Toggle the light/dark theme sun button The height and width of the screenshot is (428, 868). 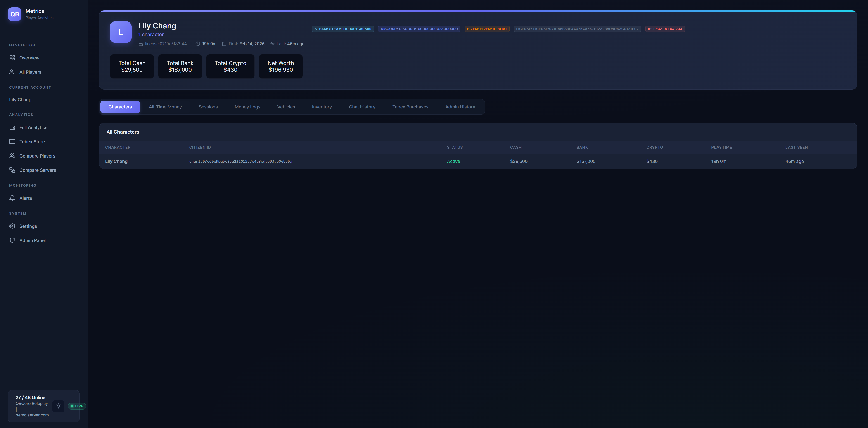click(x=58, y=406)
